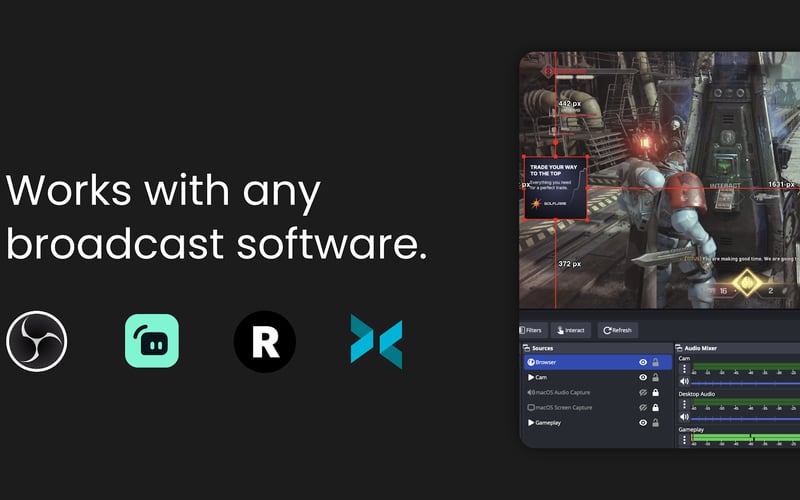Refresh the browser source
This screenshot has width=800, height=500.
coord(617,330)
